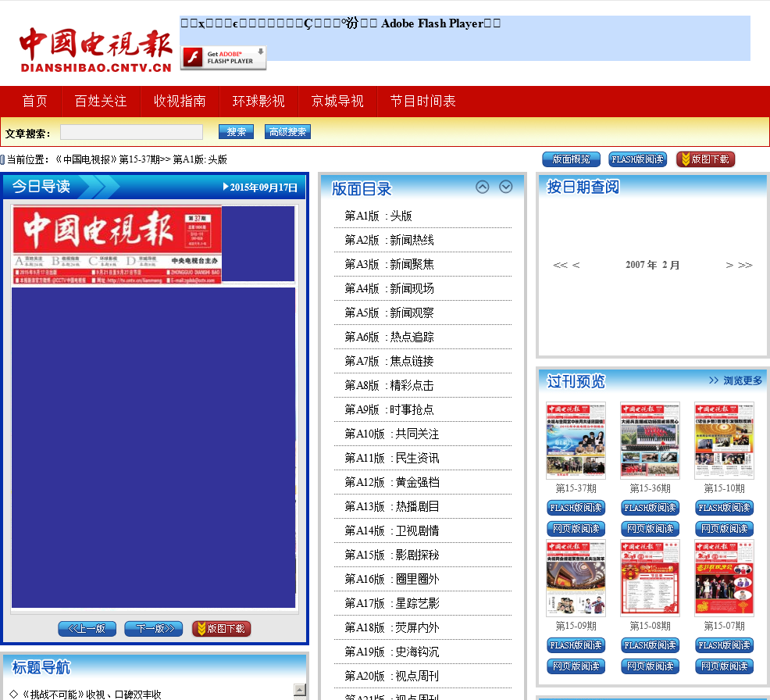
Task: Open 第A19版:史海钩沉
Action: (x=392, y=652)
